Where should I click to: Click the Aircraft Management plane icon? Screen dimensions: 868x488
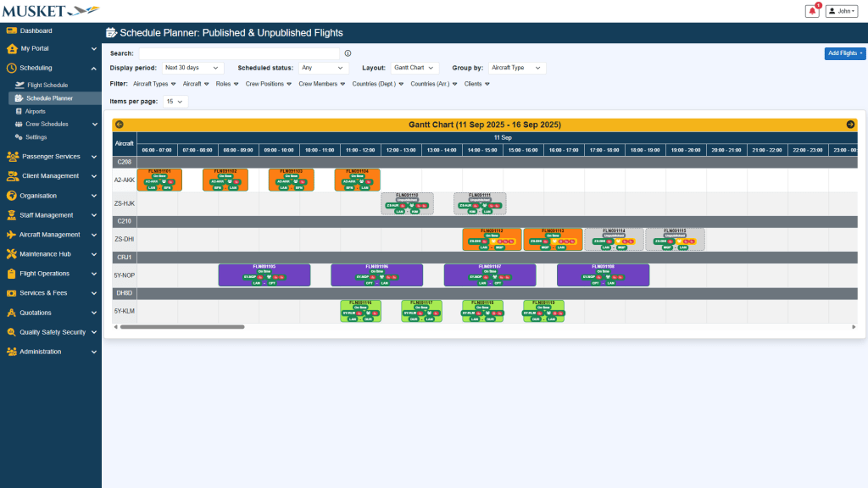(x=12, y=235)
